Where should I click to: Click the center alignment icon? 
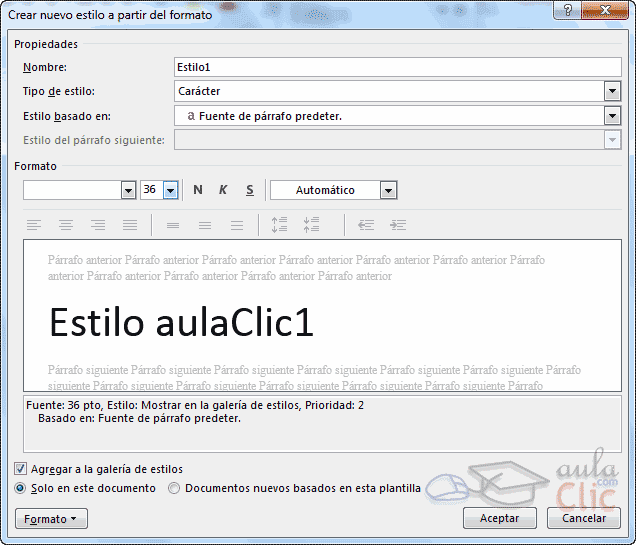tap(66, 225)
